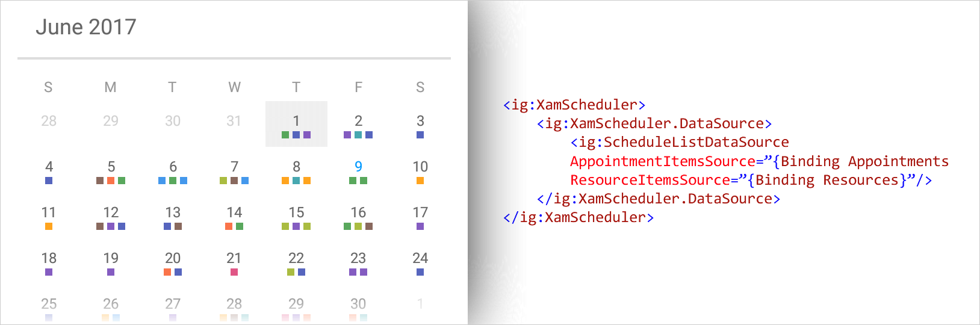Select June 1 on the calendar
The width and height of the screenshot is (980, 325).
pyautogui.click(x=296, y=124)
